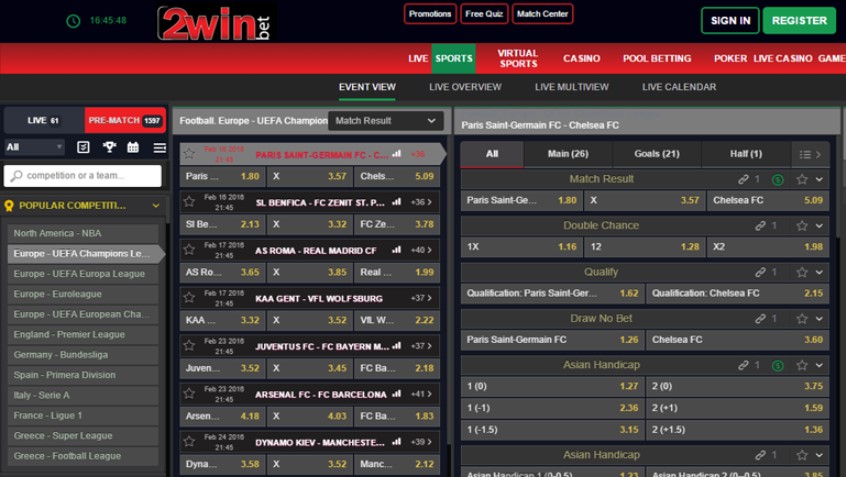Screen dimensions: 846x477
Task: Select England - Premier League competition
Action: click(x=83, y=335)
